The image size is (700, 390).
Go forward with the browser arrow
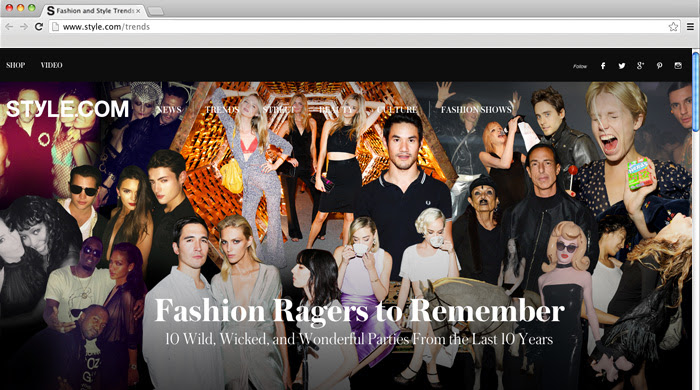coord(24,27)
